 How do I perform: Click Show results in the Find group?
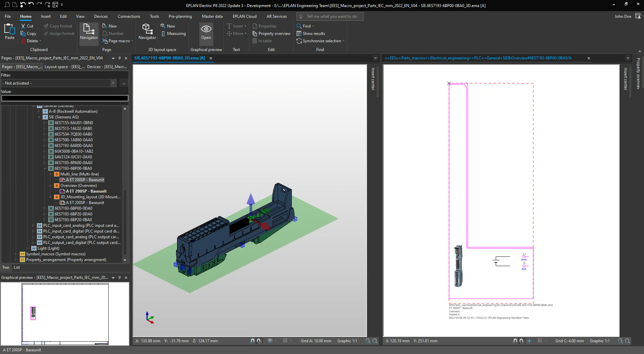pos(314,34)
